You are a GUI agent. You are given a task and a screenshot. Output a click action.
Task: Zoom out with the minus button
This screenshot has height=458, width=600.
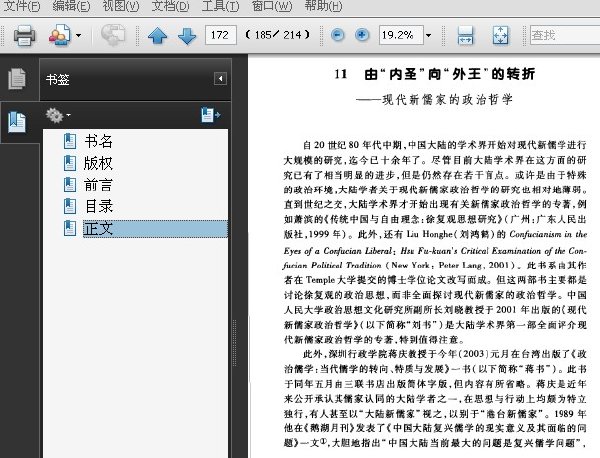point(337,35)
